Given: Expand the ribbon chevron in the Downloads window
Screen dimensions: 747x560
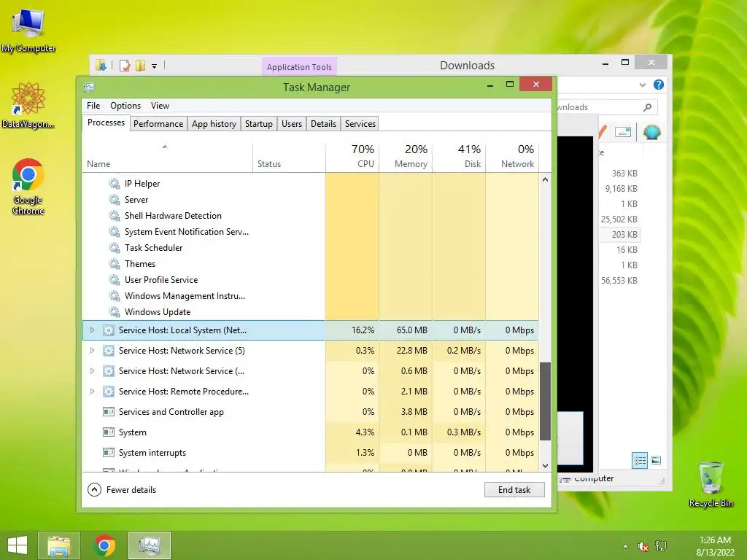Looking at the screenshot, I should (642, 85).
